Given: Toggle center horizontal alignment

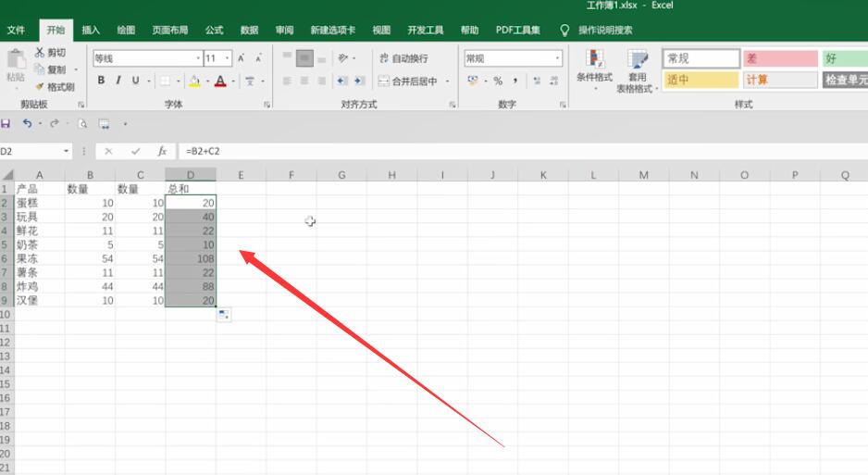Looking at the screenshot, I should click(304, 81).
